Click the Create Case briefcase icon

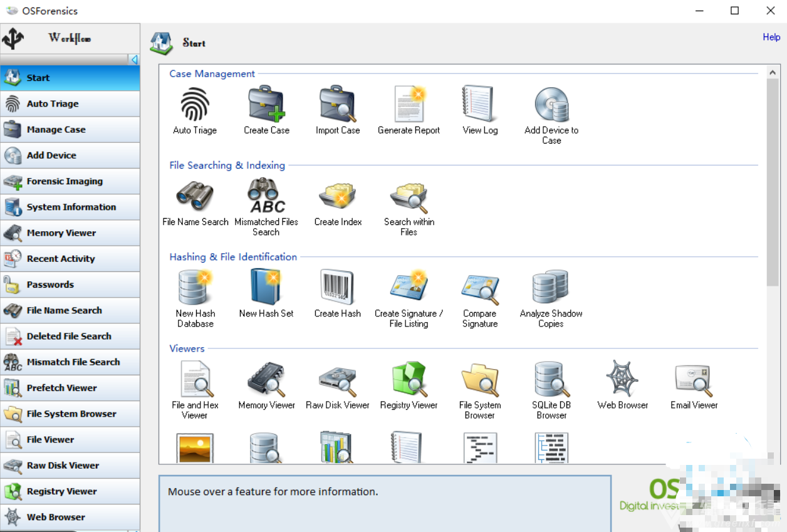pyautogui.click(x=266, y=104)
